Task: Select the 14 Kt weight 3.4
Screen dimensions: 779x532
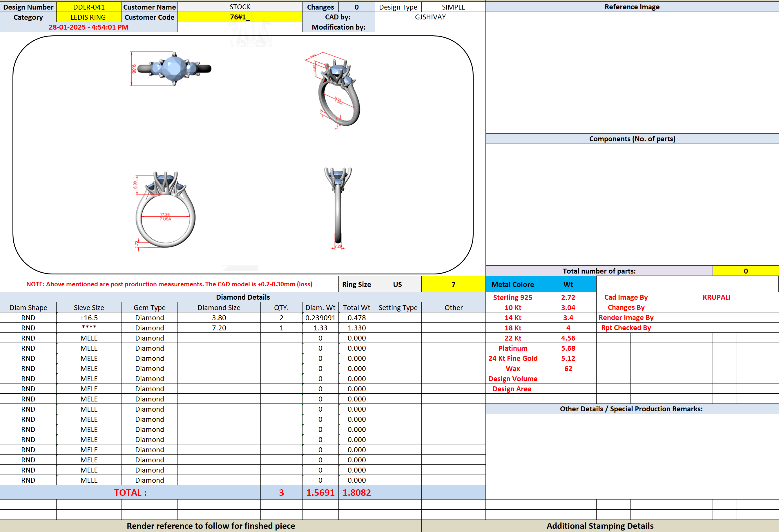Action: coord(568,317)
